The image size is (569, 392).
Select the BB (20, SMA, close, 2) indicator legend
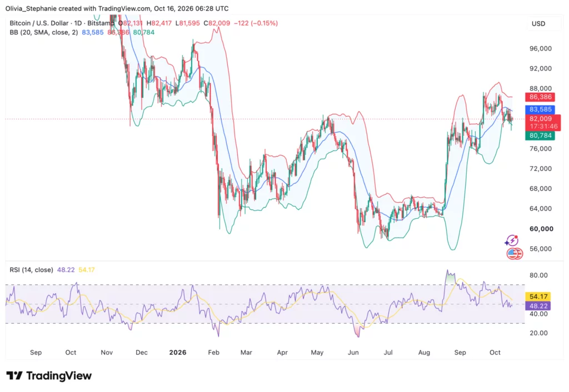tap(43, 32)
